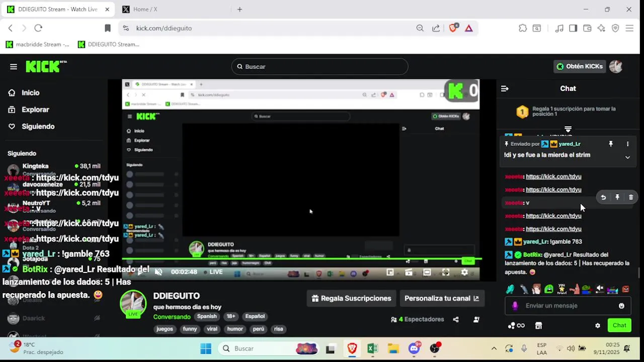This screenshot has height=362, width=644.
Task: Switch to theater mode
Action: click(427, 272)
